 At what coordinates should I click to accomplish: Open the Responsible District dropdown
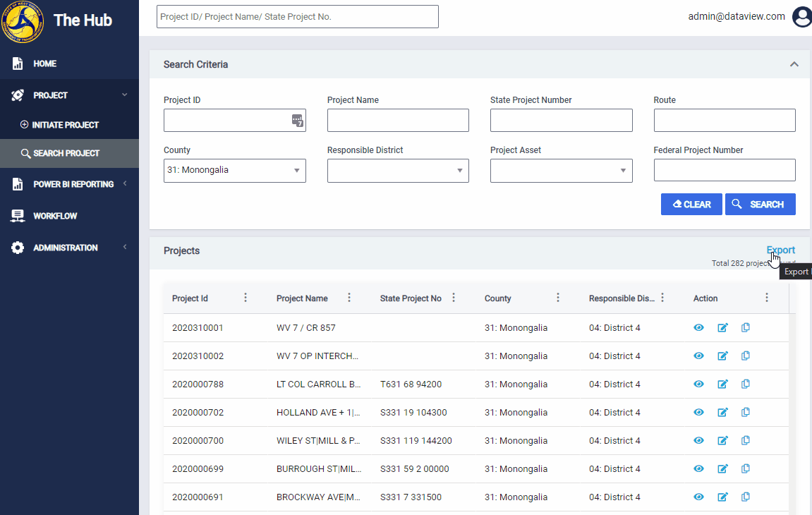coord(398,171)
